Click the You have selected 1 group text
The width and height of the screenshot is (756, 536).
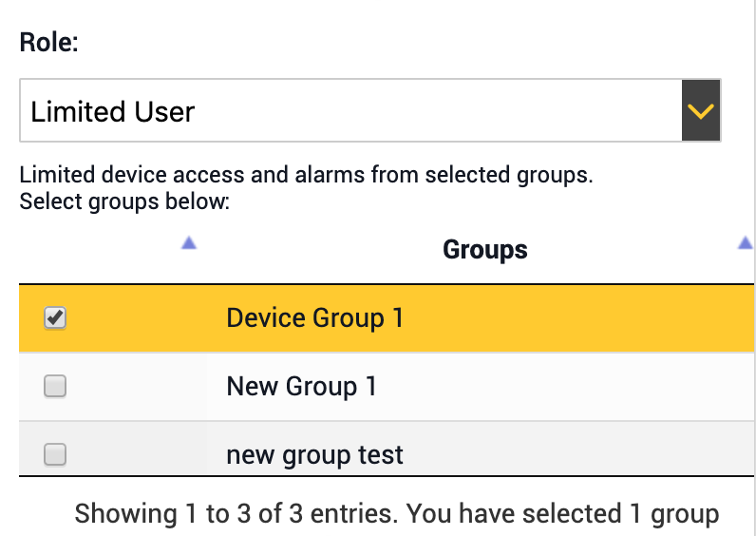click(x=562, y=513)
